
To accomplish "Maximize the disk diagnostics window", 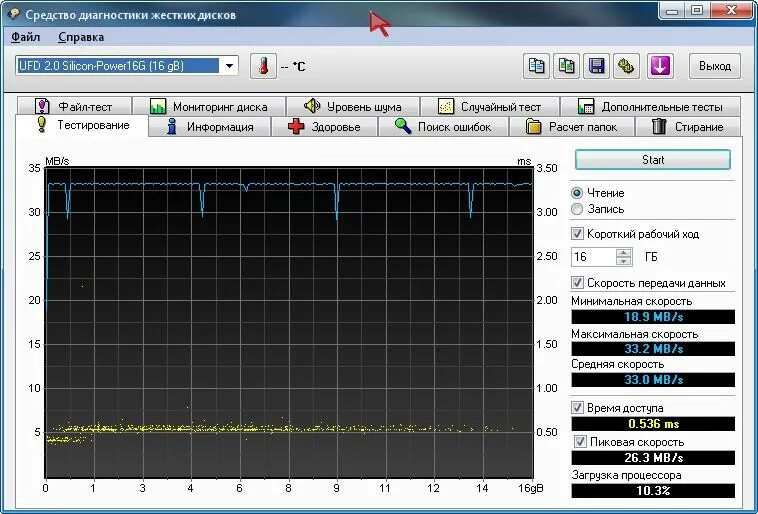I will (697, 10).
